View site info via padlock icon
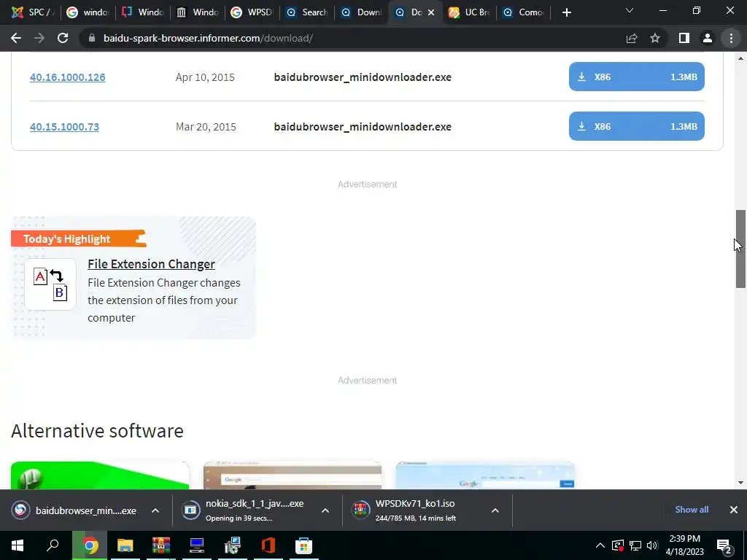This screenshot has width=747, height=560. click(x=91, y=38)
